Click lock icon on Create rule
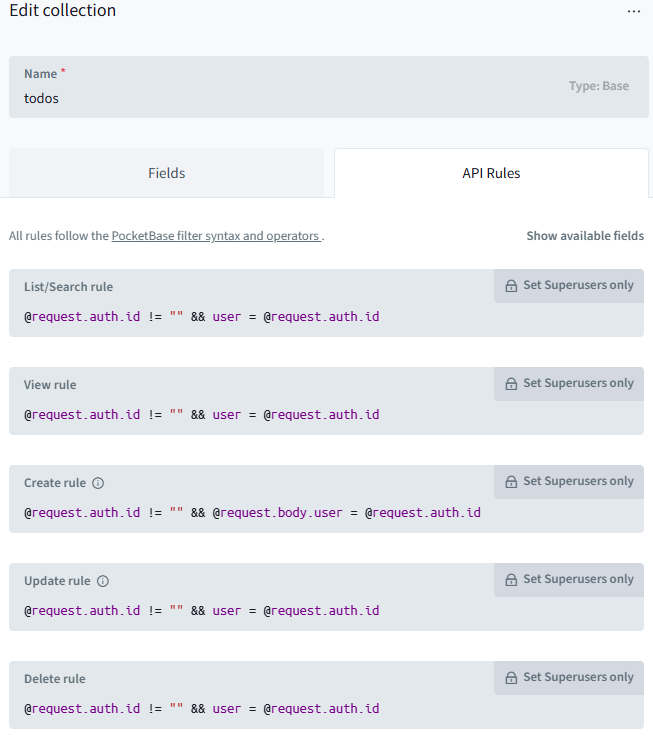The image size is (653, 744). click(x=511, y=482)
